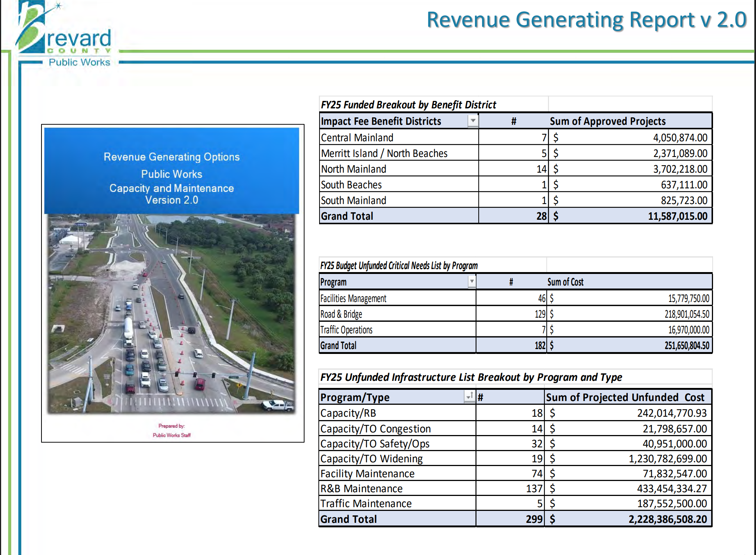Select the Facilities Management program row
The height and width of the screenshot is (555, 756).
pos(353,299)
